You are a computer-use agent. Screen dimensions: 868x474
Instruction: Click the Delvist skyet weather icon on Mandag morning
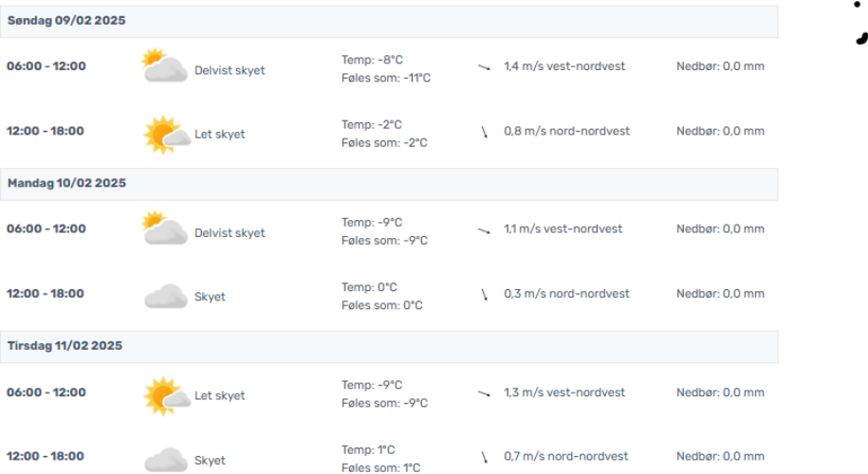click(x=164, y=228)
